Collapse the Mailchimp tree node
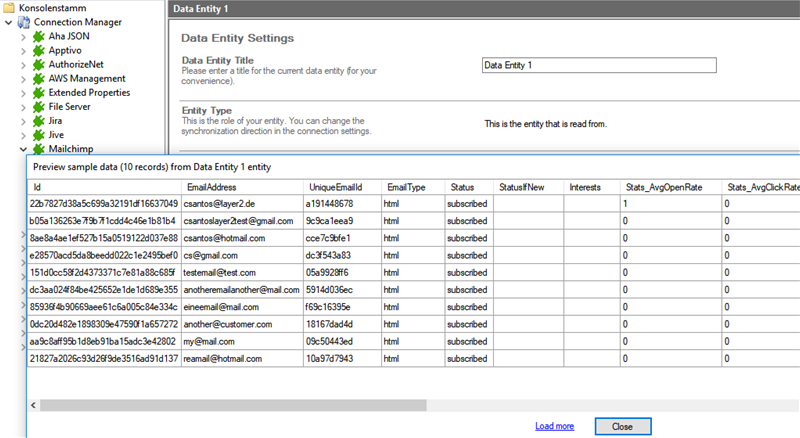Viewport: 800px width, 438px height. click(x=23, y=149)
